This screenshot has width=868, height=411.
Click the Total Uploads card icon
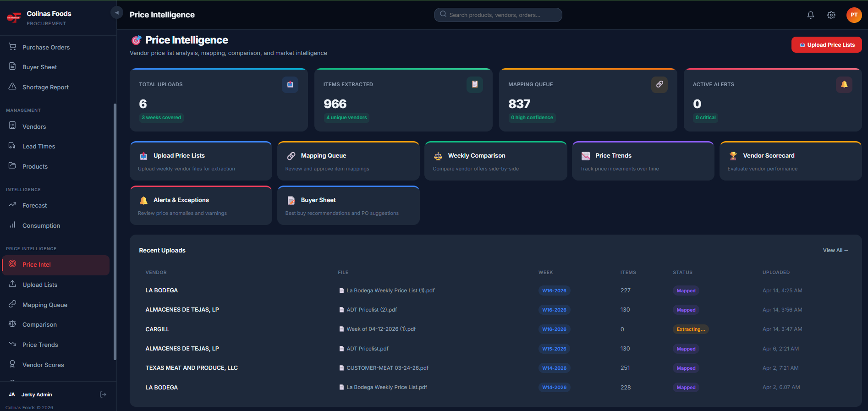pos(290,84)
